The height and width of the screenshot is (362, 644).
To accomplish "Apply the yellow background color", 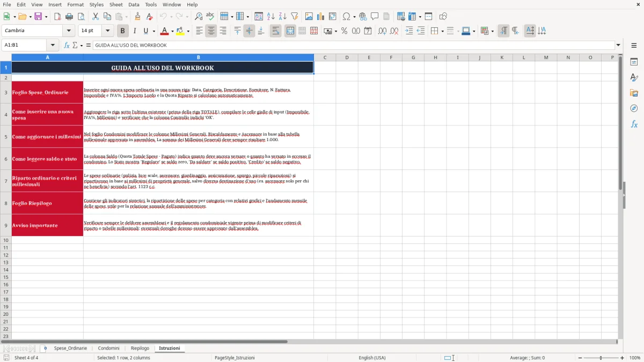I will click(x=180, y=31).
